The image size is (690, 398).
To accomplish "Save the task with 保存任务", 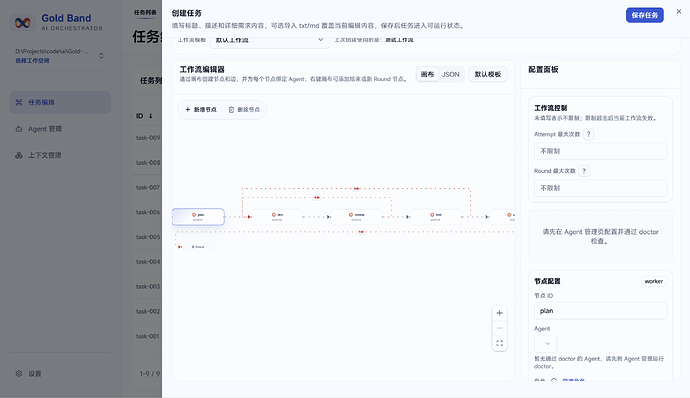I will (x=645, y=15).
